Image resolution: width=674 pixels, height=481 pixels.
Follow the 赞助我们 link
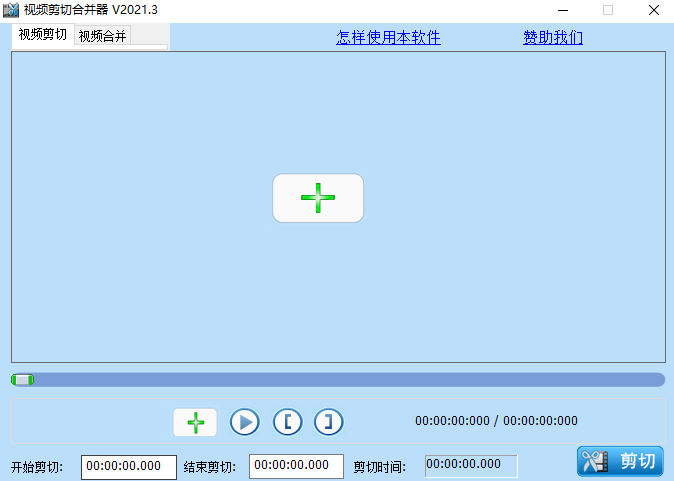point(553,38)
